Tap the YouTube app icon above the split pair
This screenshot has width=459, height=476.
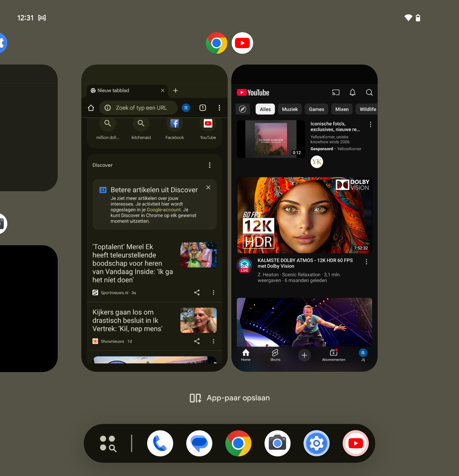(x=242, y=43)
